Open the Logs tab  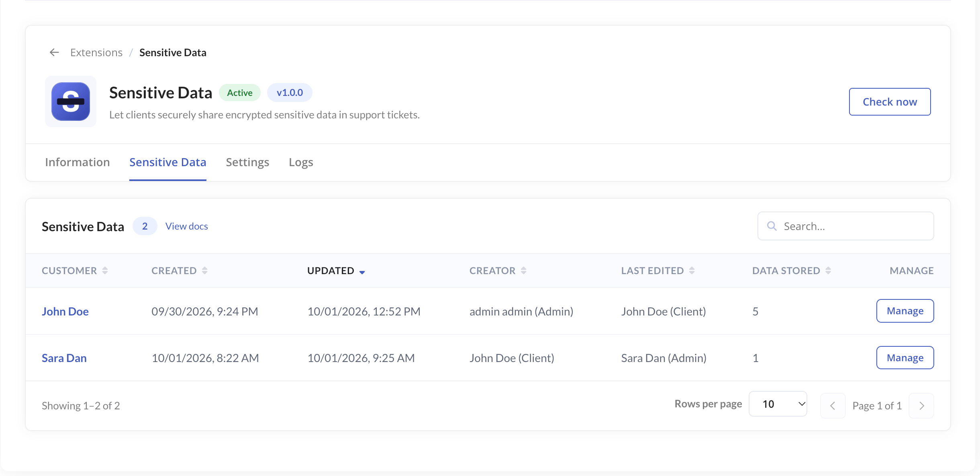301,162
